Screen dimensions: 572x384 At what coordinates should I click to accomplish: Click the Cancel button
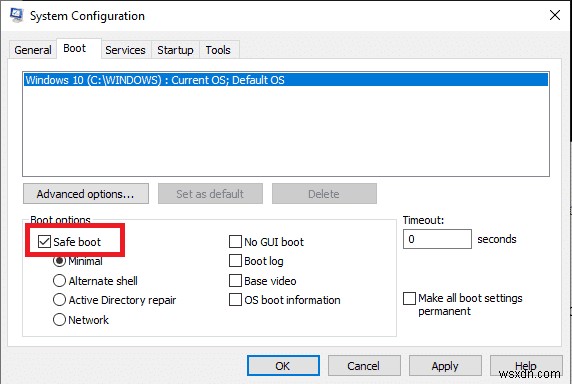tap(364, 366)
